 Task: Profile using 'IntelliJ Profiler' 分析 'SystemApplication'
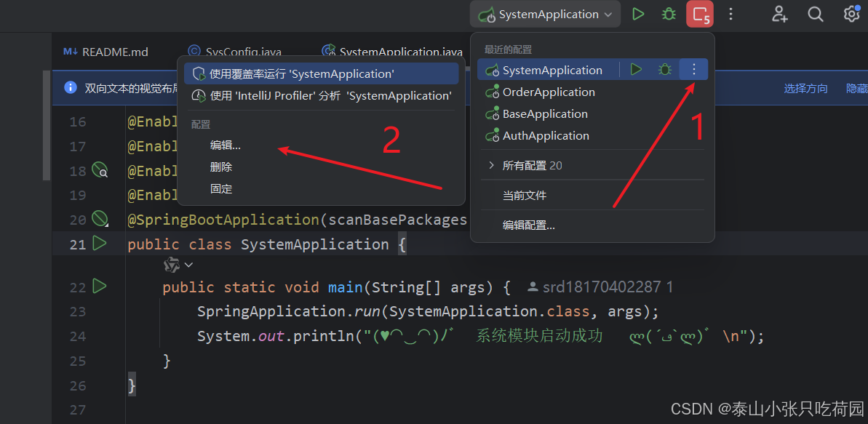[x=321, y=96]
